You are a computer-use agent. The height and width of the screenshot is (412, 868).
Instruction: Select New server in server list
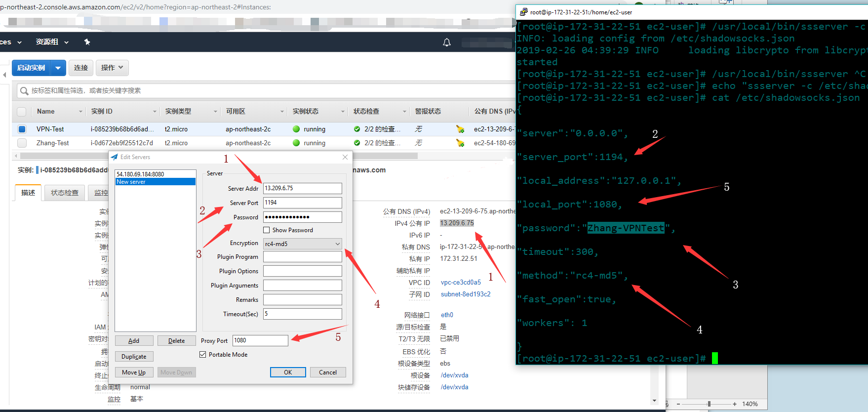(155, 182)
